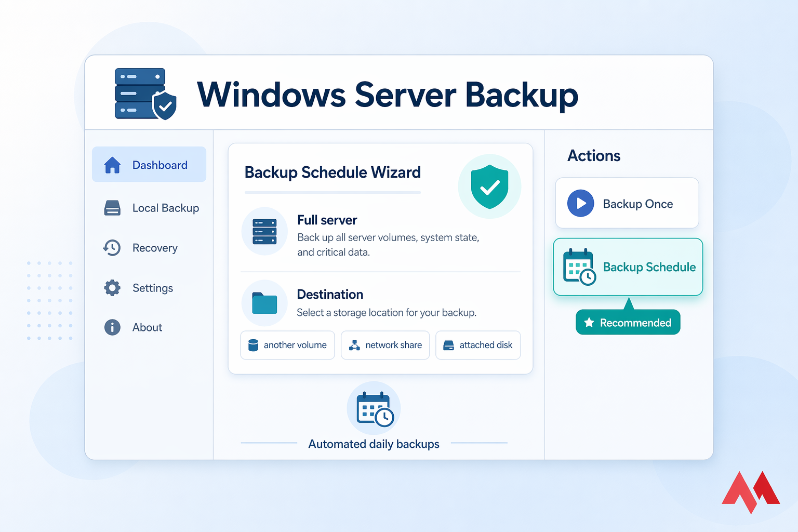Click the Backup Once play icon
798x532 pixels.
[x=580, y=203]
